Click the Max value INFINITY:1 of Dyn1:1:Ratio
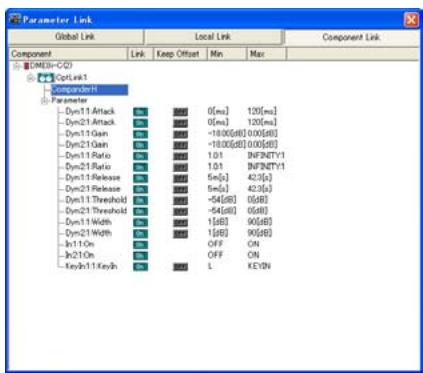 pyautogui.click(x=266, y=156)
